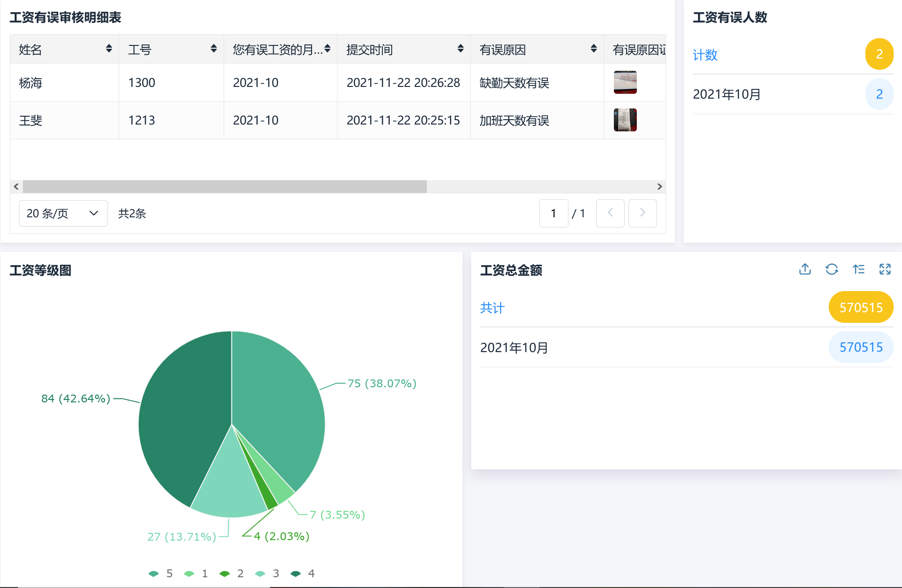This screenshot has width=902, height=588.
Task: Expand 工资总金额 panel to fullscreen
Action: pos(885,269)
